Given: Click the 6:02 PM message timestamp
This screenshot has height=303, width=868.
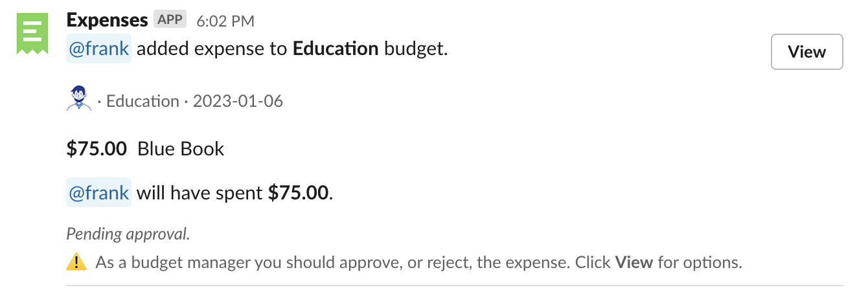Looking at the screenshot, I should tap(225, 21).
